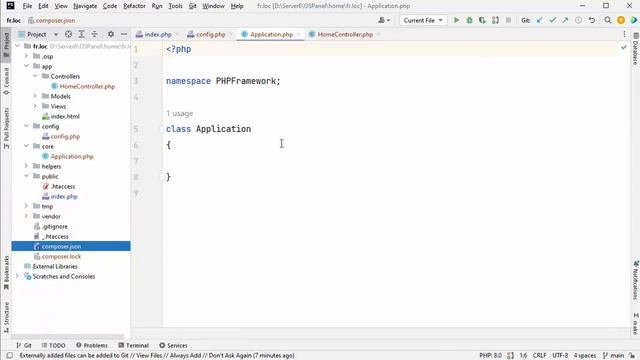640x360 pixels.
Task: Click UTF-8 encoding in status bar
Action: click(x=560, y=356)
